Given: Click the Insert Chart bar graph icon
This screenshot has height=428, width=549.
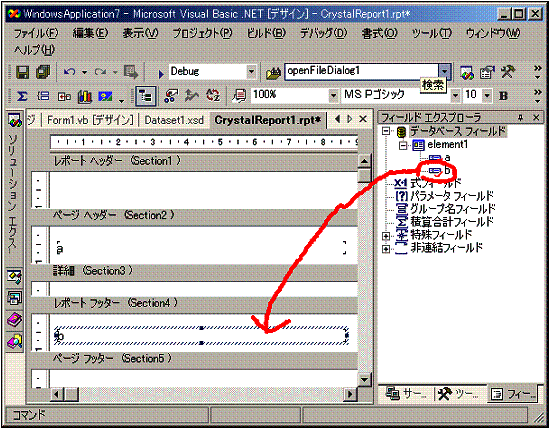Looking at the screenshot, I should (x=84, y=96).
